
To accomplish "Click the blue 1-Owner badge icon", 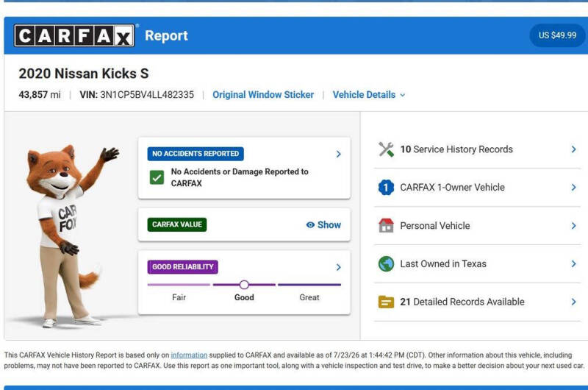I will tap(386, 188).
